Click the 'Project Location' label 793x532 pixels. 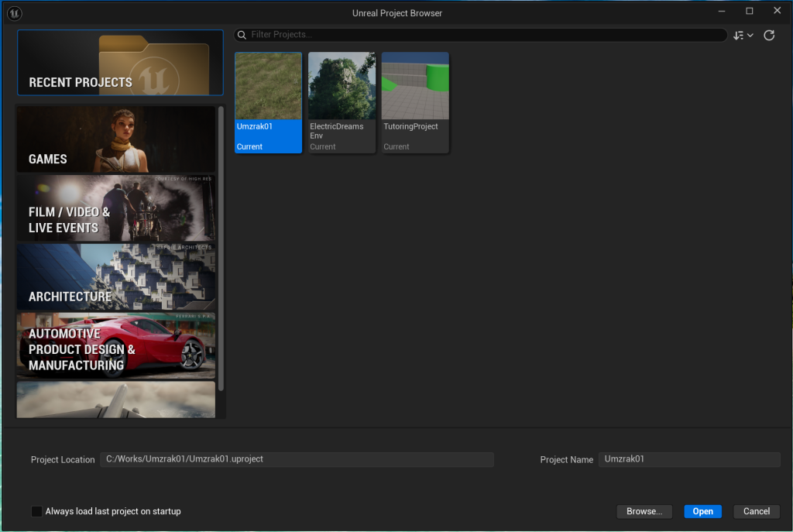point(63,460)
